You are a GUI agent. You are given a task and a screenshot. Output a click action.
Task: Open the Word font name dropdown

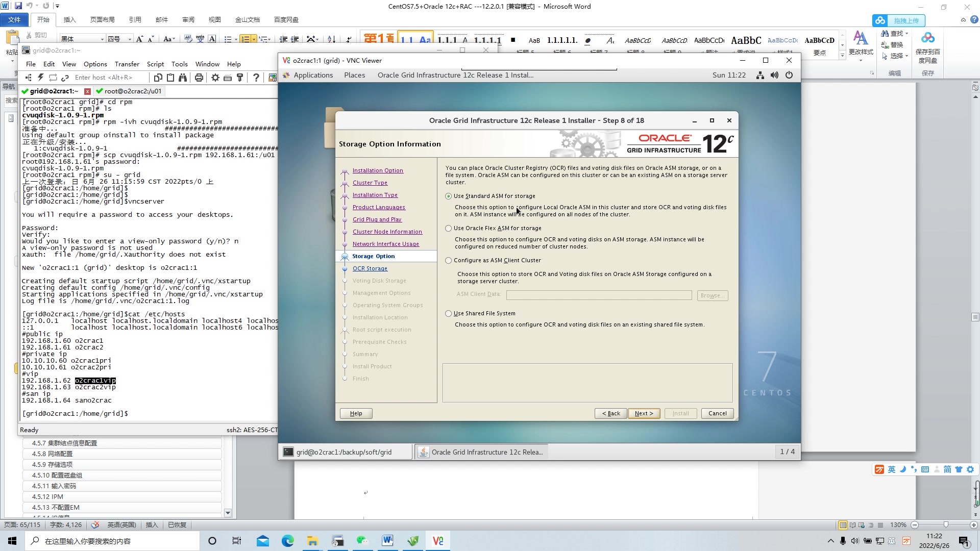(x=102, y=39)
